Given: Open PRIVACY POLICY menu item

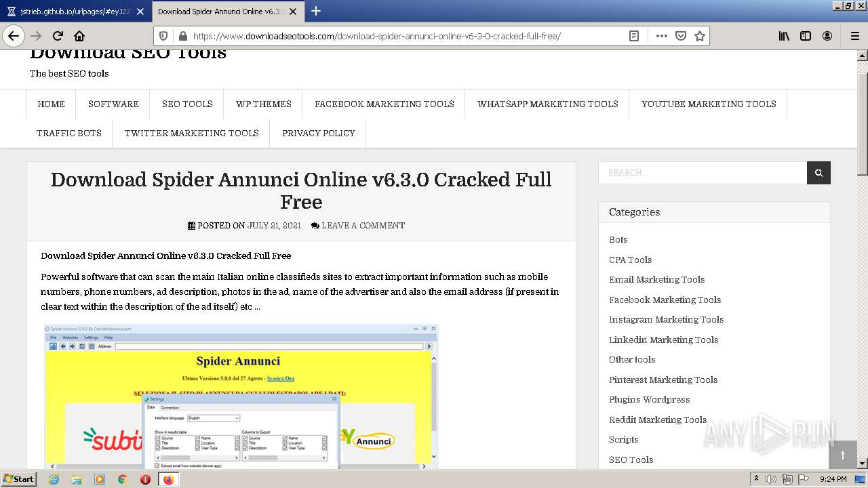Looking at the screenshot, I should tap(319, 133).
